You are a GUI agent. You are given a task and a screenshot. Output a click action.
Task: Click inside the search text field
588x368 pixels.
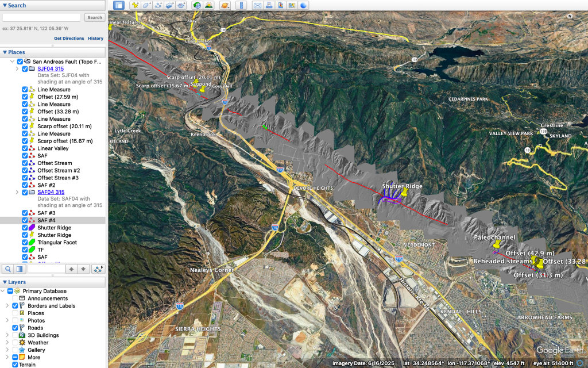click(41, 18)
